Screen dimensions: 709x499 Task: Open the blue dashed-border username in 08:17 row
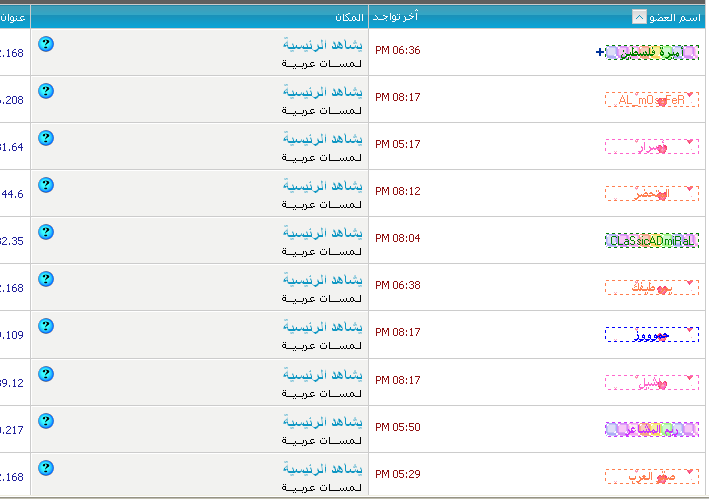651,335
